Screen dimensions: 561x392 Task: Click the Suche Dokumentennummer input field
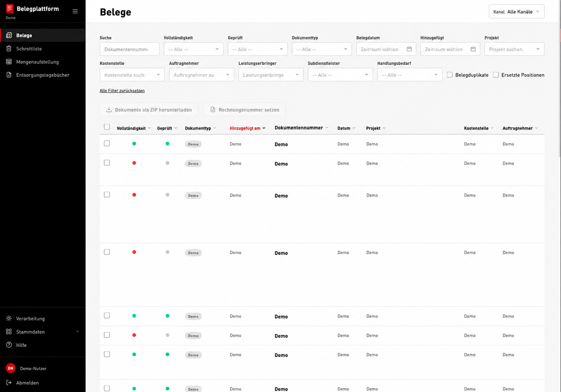(x=130, y=49)
